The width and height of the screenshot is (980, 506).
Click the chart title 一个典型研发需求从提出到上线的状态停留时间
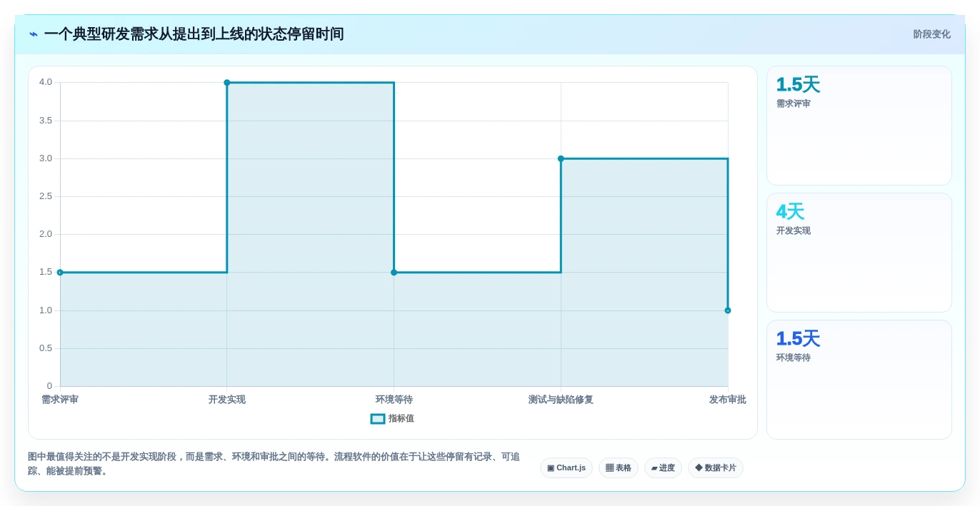pos(194,34)
